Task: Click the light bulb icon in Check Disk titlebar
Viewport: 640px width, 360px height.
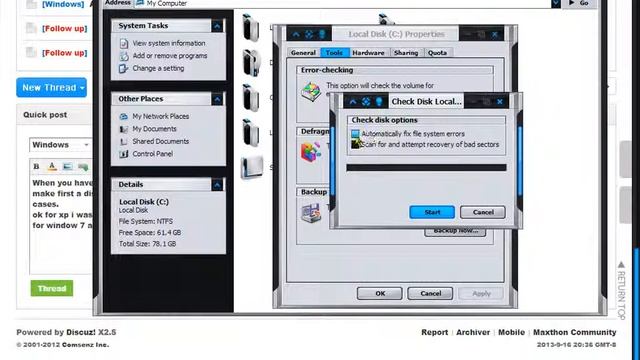Action: tap(379, 102)
